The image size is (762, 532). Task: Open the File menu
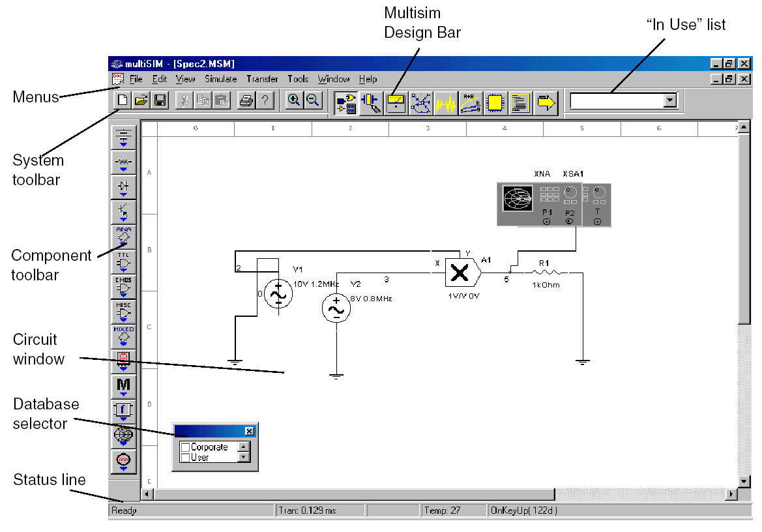click(x=136, y=79)
